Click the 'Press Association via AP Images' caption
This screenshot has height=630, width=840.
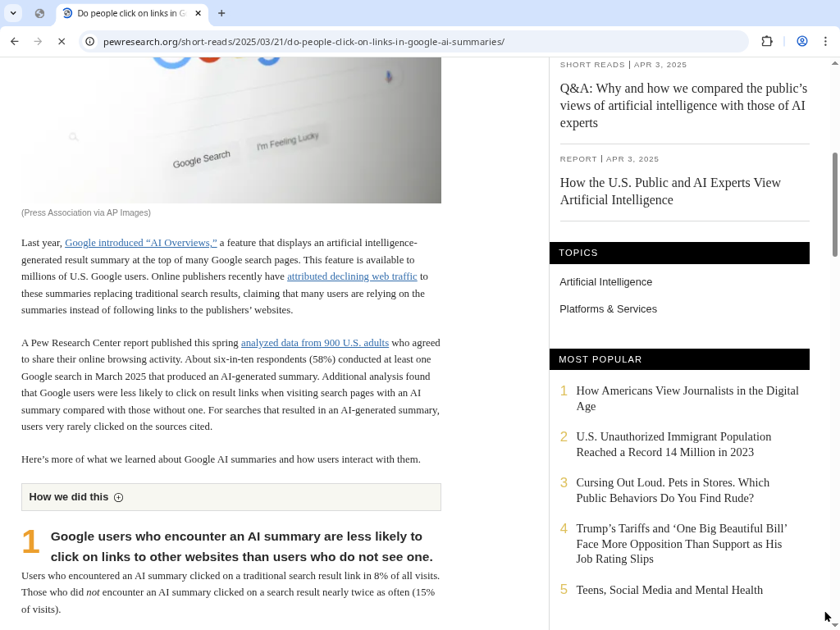[85, 212]
